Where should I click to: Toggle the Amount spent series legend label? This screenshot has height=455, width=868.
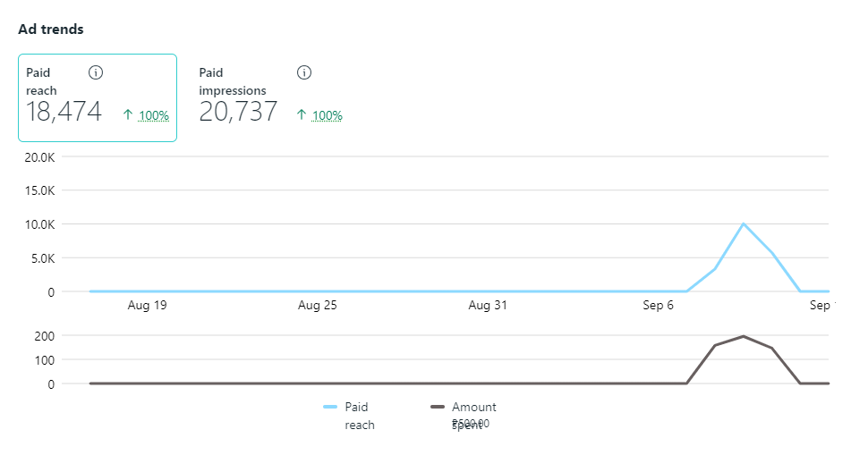point(473,415)
